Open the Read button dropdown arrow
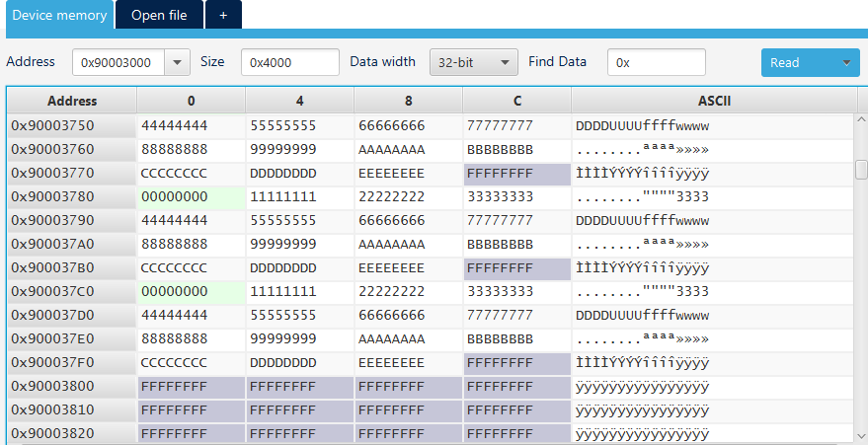The height and width of the screenshot is (445, 868). 847,62
